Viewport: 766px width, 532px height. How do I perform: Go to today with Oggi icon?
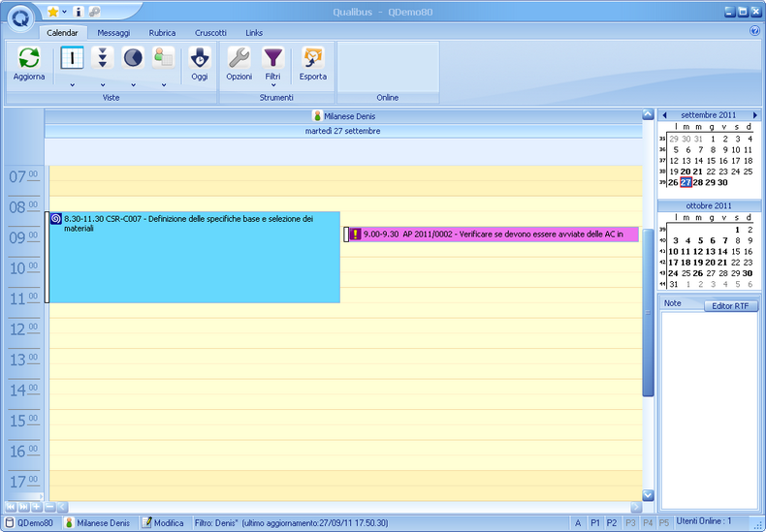[200, 57]
